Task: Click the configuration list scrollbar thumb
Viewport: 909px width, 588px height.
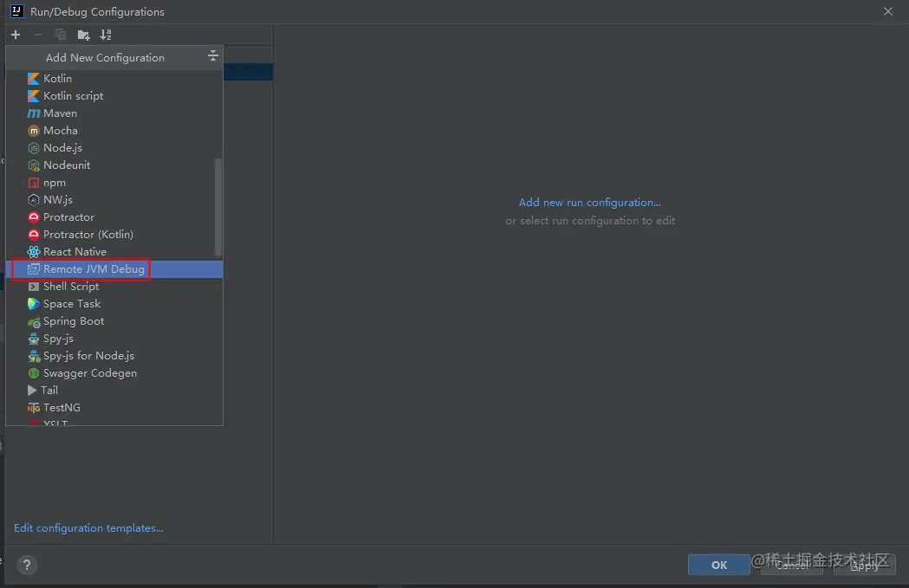Action: [218, 207]
